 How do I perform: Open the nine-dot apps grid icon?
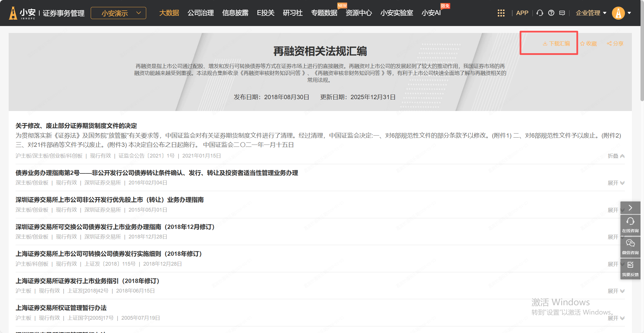(501, 13)
